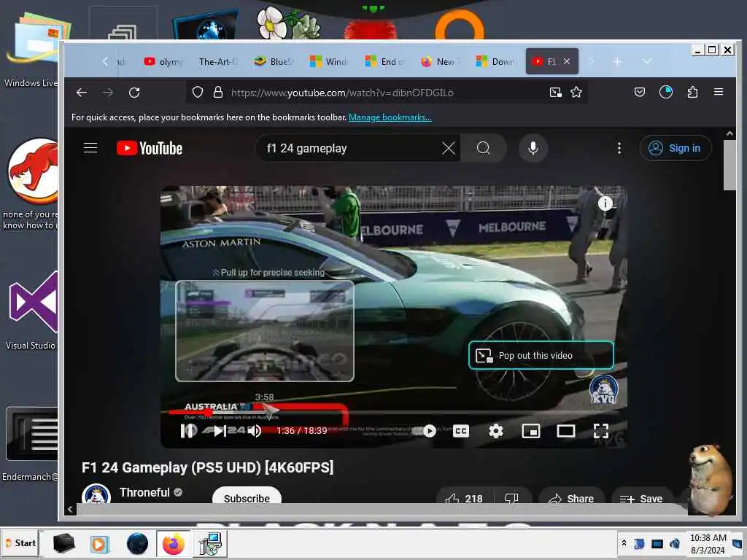Open Throneful channel avatar
The height and width of the screenshot is (560, 747).
pyautogui.click(x=96, y=495)
